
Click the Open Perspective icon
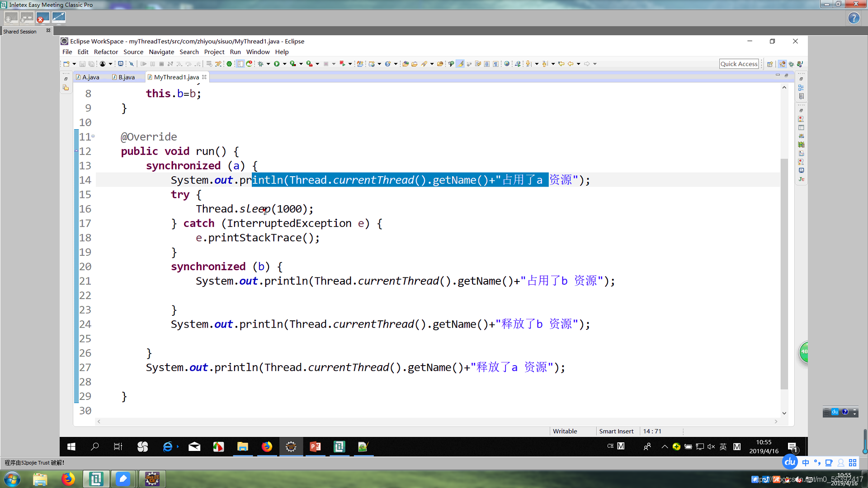pos(769,64)
